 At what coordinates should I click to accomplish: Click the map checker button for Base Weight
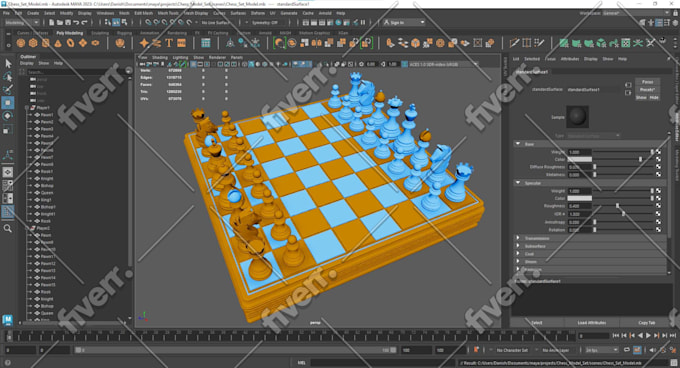pyautogui.click(x=658, y=152)
